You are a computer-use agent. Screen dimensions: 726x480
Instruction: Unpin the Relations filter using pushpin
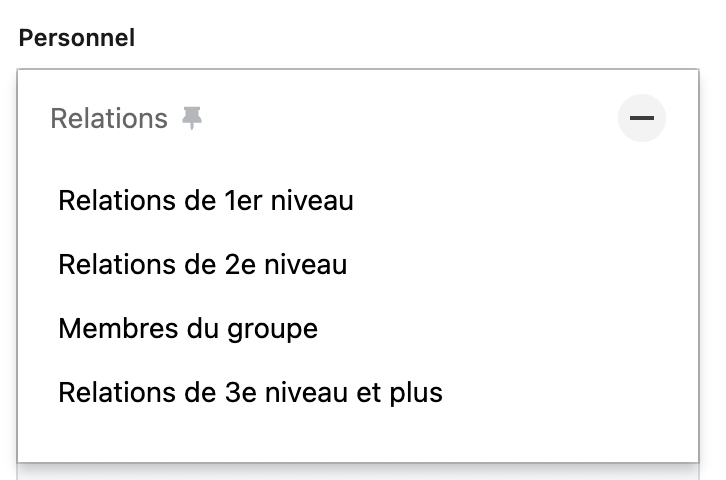coord(192,118)
